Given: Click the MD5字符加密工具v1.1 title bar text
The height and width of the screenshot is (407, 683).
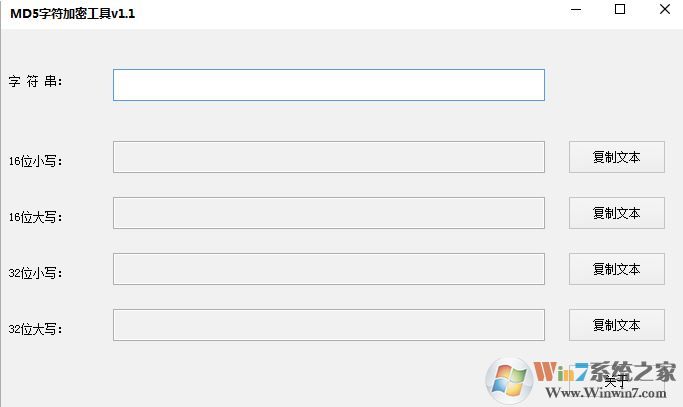Looking at the screenshot, I should pos(72,13).
